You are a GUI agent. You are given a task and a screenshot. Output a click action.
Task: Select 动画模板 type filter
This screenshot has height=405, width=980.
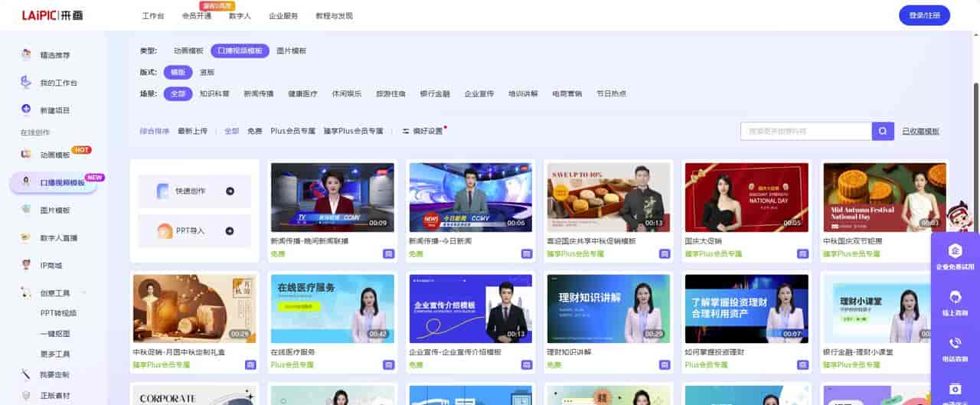point(188,51)
